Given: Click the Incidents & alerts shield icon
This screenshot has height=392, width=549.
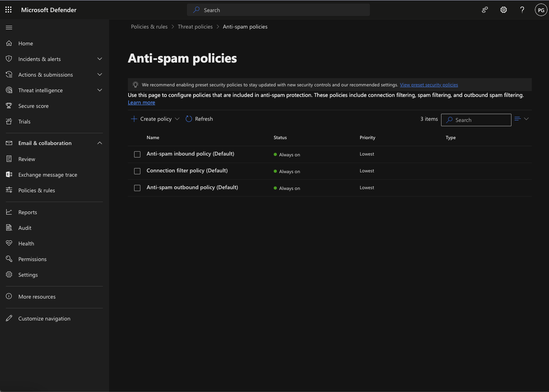Looking at the screenshot, I should pos(9,59).
